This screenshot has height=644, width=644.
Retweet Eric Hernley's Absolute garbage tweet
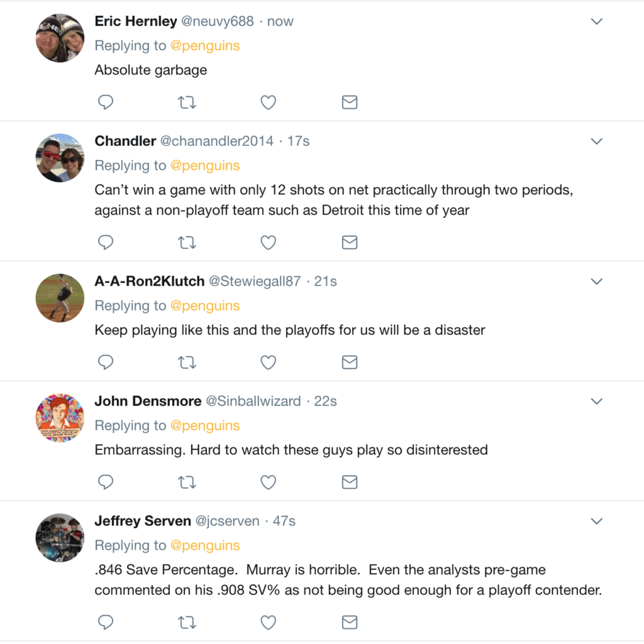pyautogui.click(x=187, y=102)
